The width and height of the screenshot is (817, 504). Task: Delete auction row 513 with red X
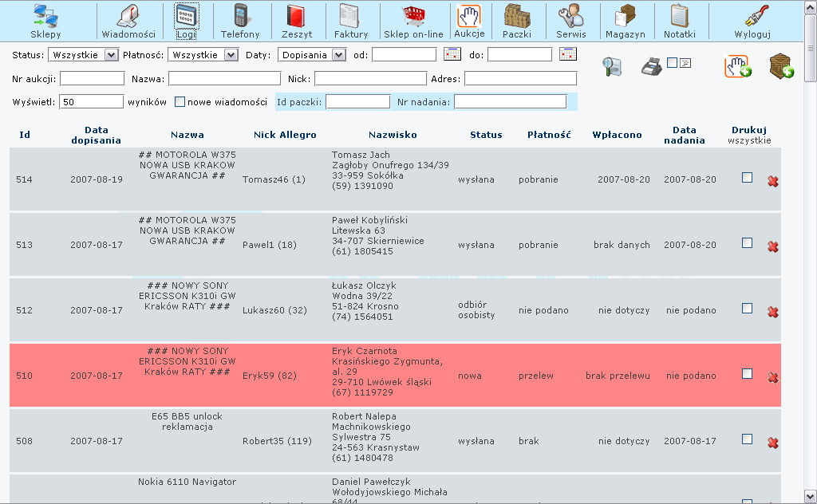[772, 246]
